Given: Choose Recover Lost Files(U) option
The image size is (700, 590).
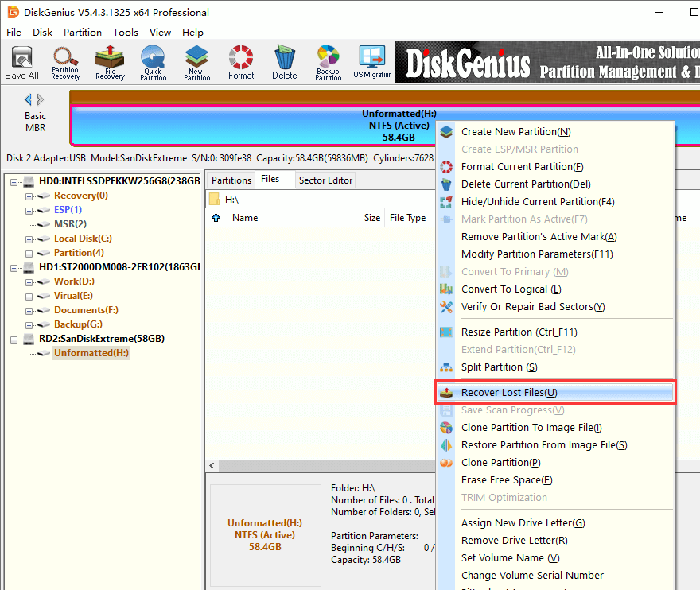Looking at the screenshot, I should click(x=509, y=393).
